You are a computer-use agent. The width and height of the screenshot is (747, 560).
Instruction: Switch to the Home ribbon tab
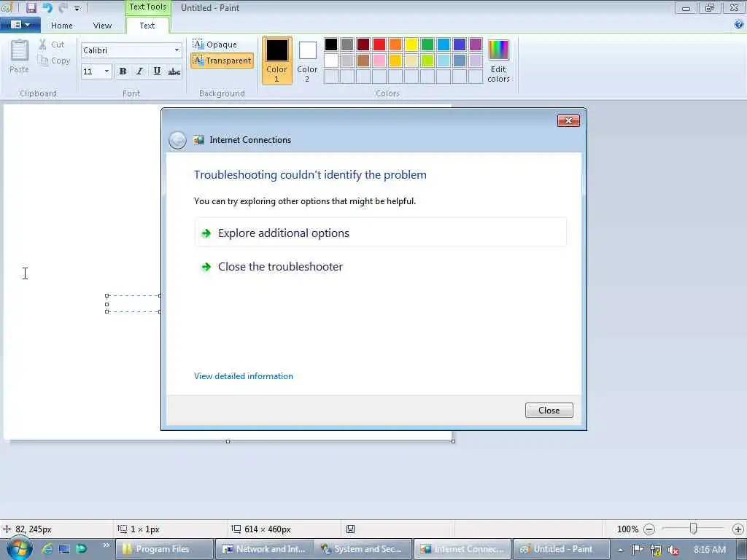click(x=62, y=26)
